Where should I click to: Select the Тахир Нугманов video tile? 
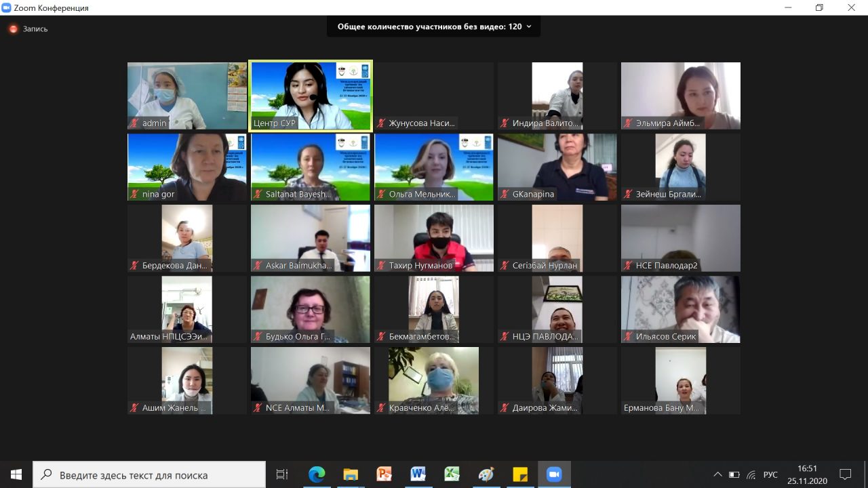pyautogui.click(x=434, y=238)
